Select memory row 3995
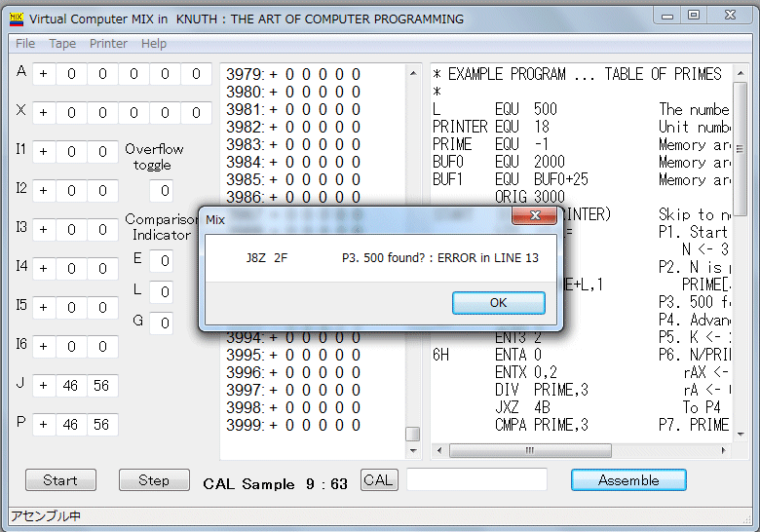Viewport: 760px width, 532px height. click(x=293, y=355)
